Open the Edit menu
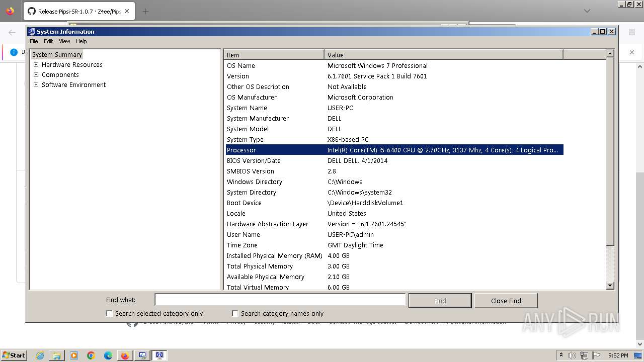Screen dimensions: 644x362 pos(48,41)
